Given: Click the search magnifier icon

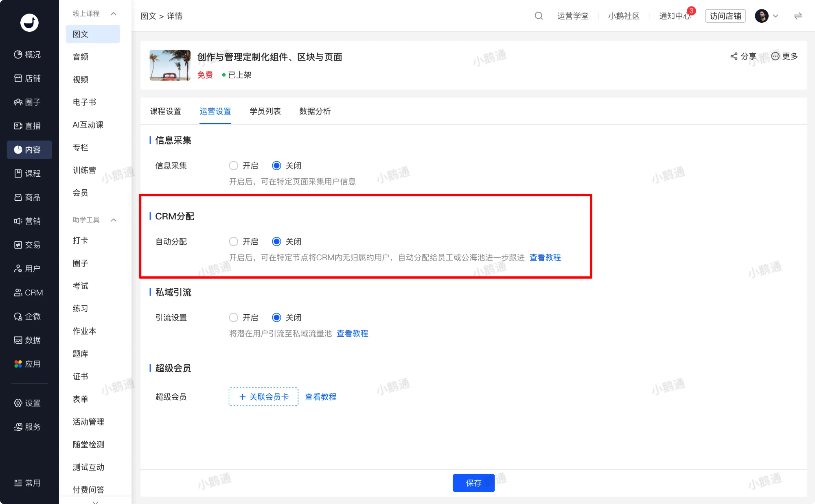Looking at the screenshot, I should click(x=539, y=16).
